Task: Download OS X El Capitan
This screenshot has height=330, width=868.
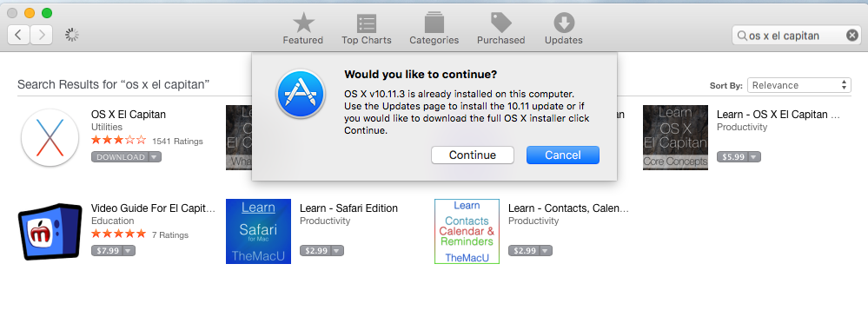Action: 121,156
